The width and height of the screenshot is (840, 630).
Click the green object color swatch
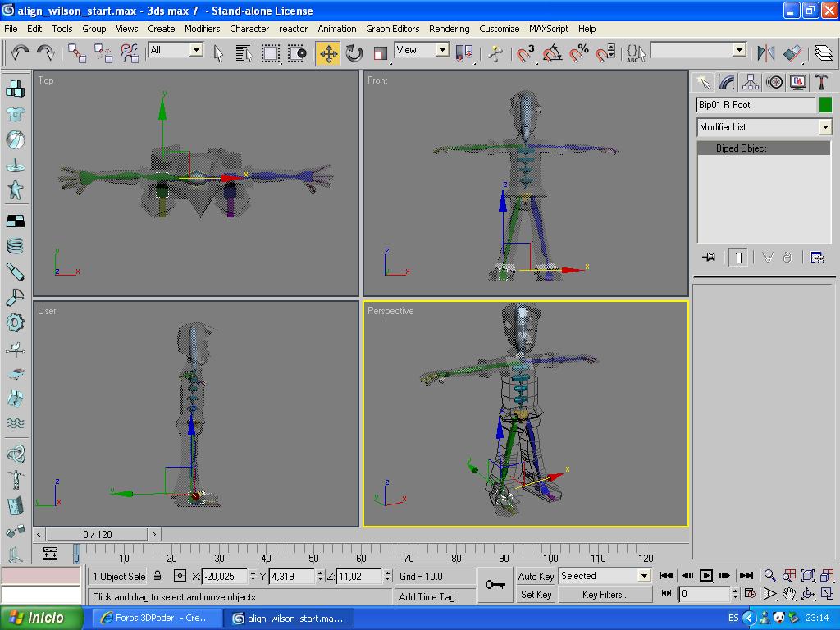coord(824,105)
